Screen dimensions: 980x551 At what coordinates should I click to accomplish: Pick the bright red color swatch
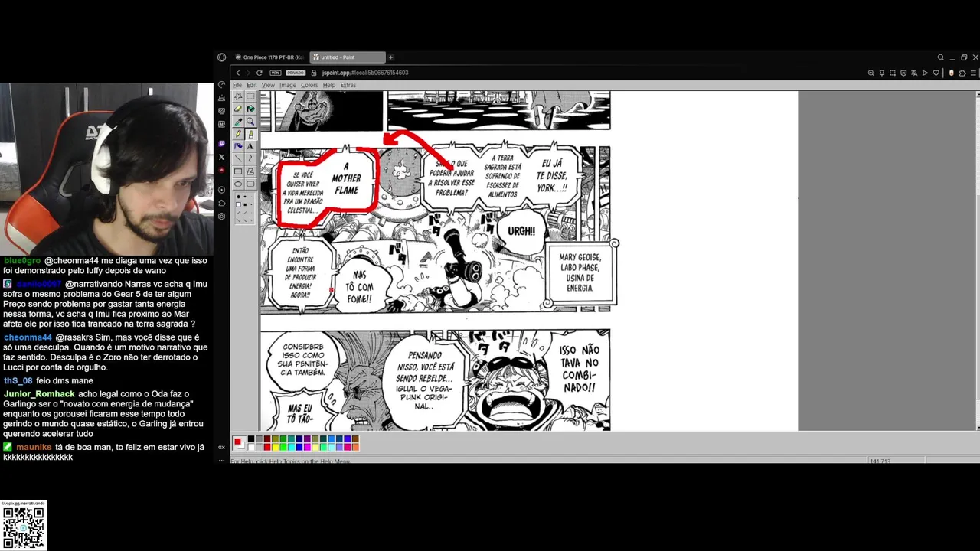click(x=267, y=447)
